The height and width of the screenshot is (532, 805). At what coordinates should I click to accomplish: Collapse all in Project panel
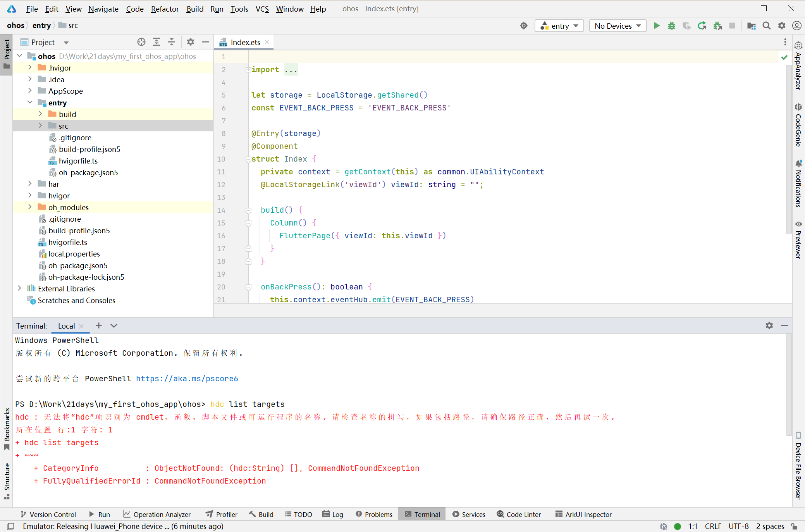pyautogui.click(x=172, y=42)
